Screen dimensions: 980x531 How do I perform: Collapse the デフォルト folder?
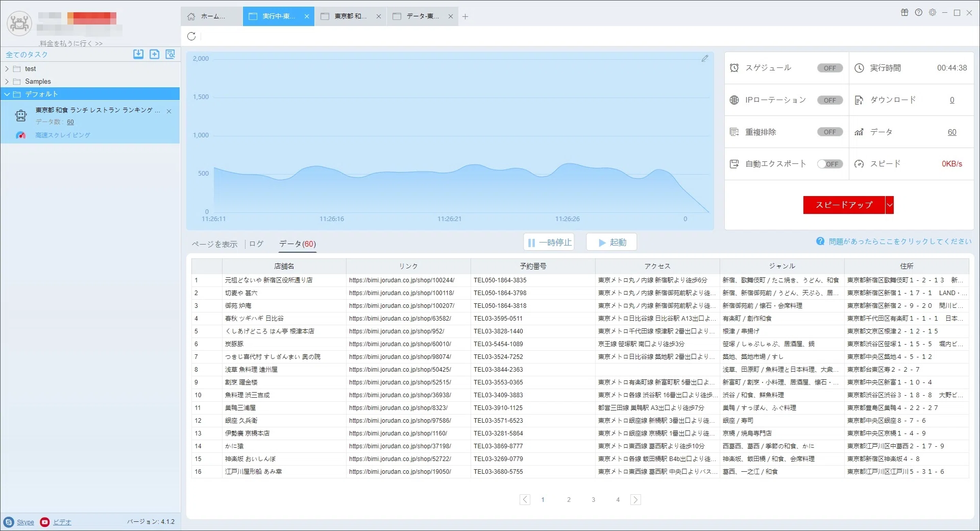point(7,94)
